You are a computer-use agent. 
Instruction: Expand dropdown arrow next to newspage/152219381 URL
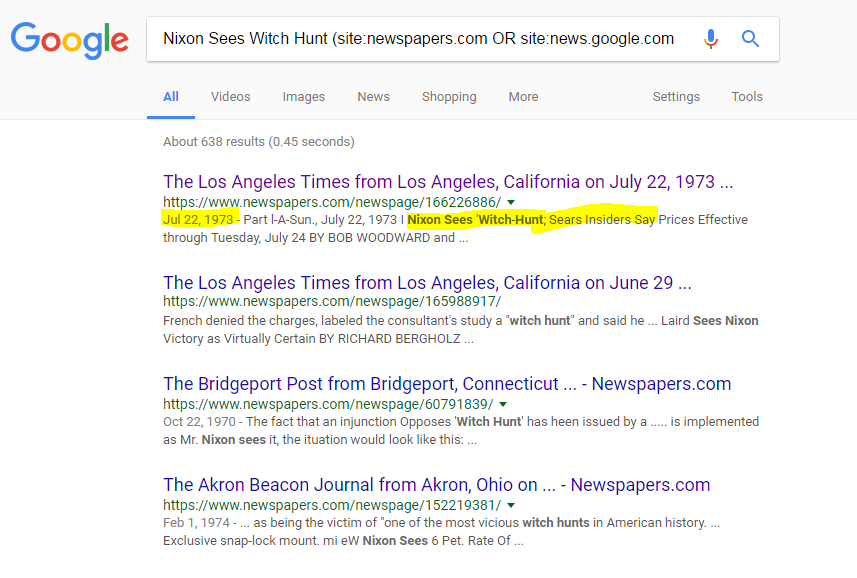(511, 505)
